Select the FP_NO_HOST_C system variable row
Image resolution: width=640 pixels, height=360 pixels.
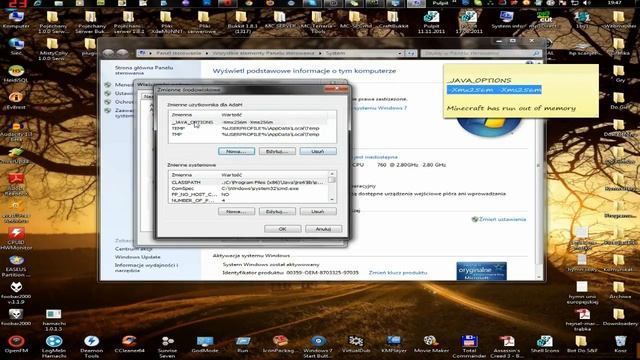coord(249,195)
